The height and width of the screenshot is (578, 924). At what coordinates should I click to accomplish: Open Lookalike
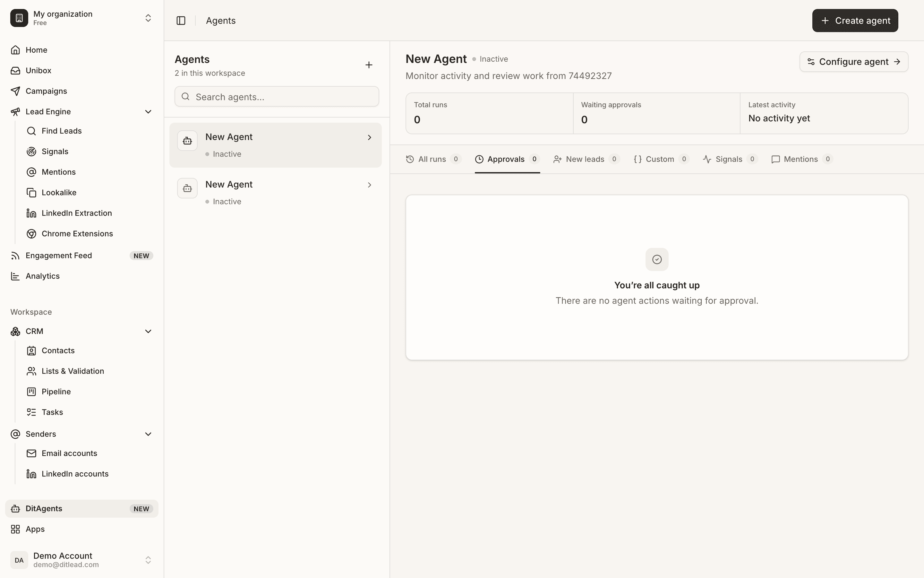(x=90, y=193)
